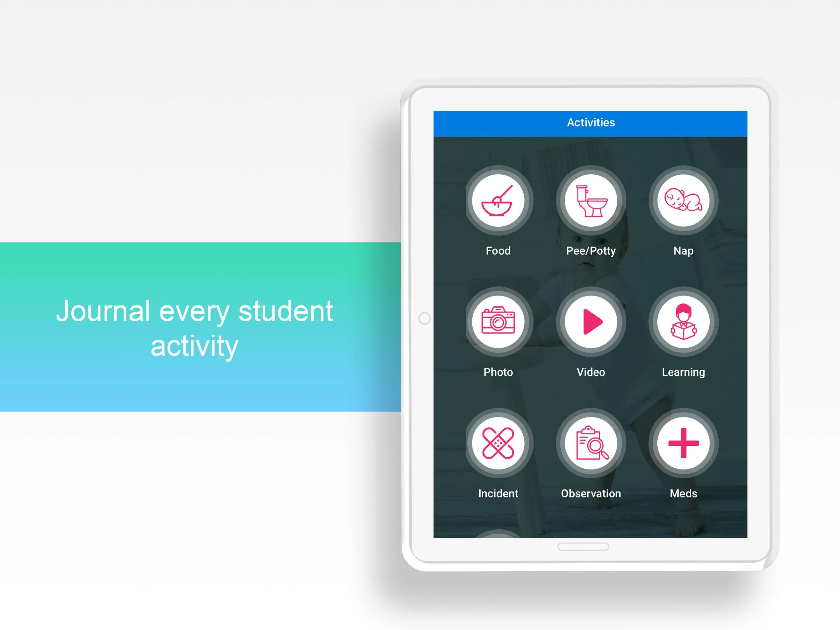The image size is (840, 630).
Task: Toggle the Incident reporting feature
Action: click(x=498, y=444)
